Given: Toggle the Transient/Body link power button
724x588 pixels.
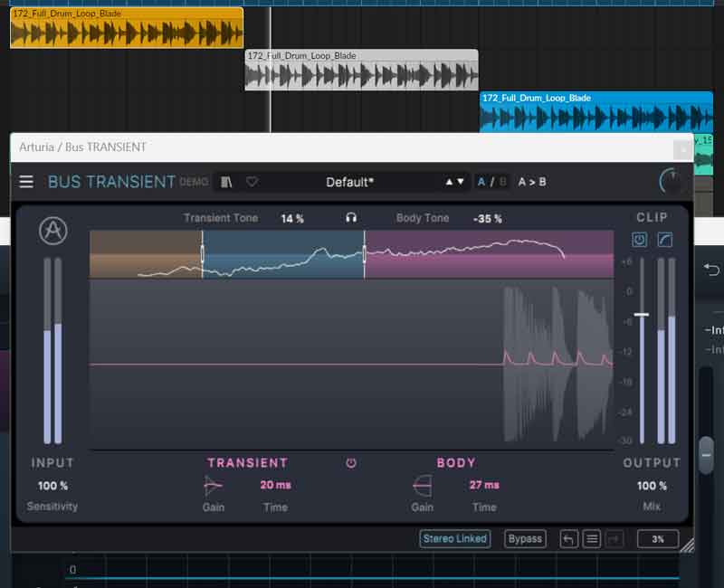Looking at the screenshot, I should [x=351, y=463].
